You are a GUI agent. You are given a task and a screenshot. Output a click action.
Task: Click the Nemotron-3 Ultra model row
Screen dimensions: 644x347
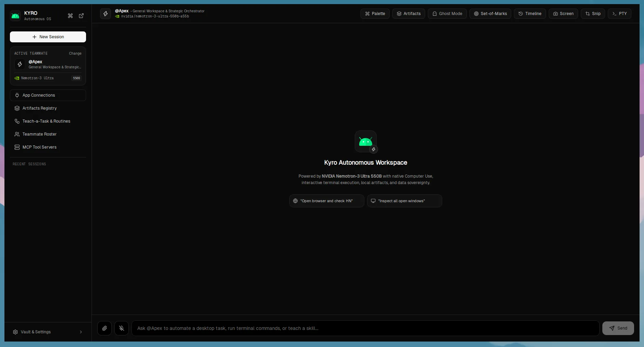coord(48,78)
